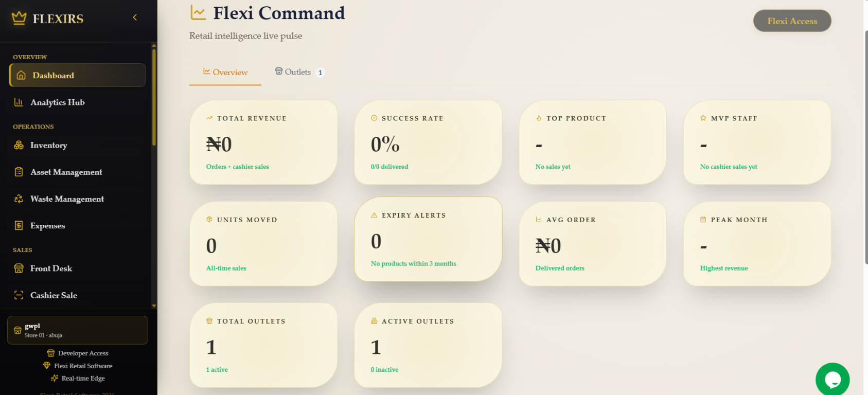
Task: Click the Top Product flame icon
Action: point(539,118)
